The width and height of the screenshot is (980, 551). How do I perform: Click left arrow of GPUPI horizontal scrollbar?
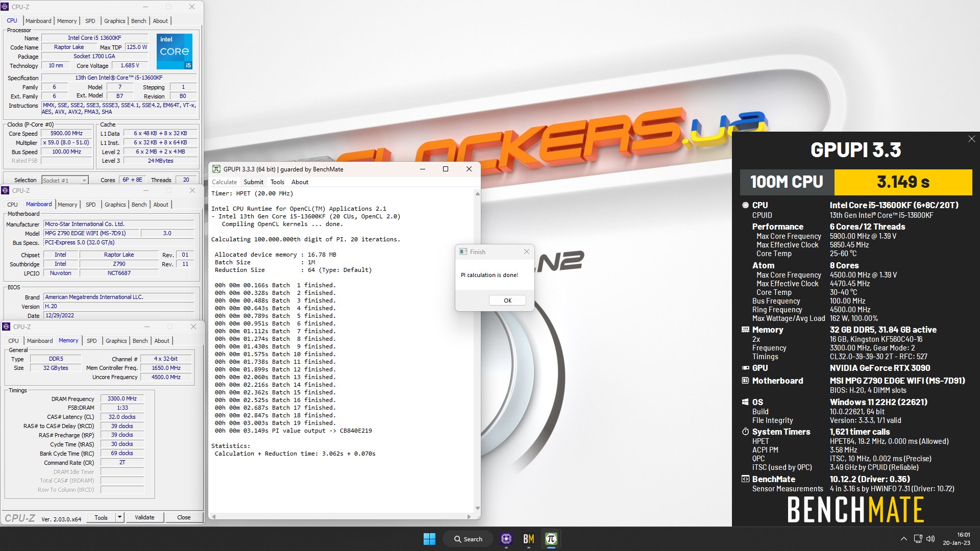tap(214, 516)
